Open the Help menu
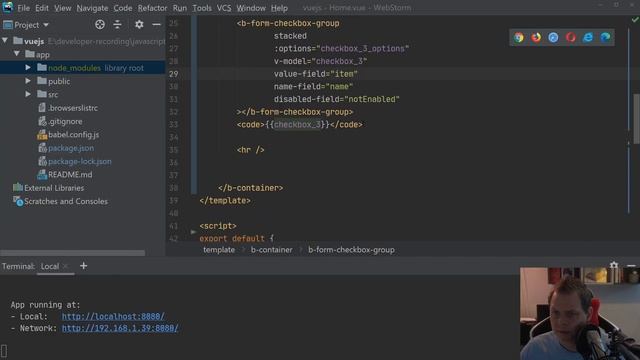The width and height of the screenshot is (640, 360). click(x=279, y=8)
